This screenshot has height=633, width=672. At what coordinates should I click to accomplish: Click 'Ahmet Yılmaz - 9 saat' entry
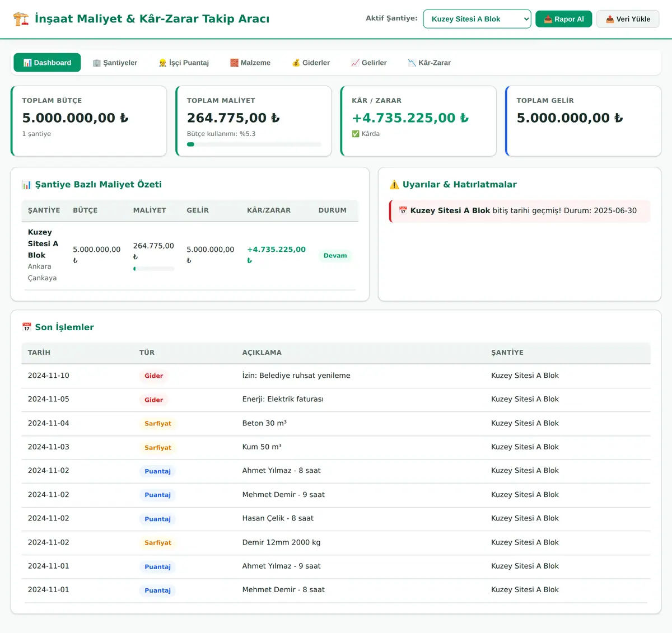[x=281, y=566]
